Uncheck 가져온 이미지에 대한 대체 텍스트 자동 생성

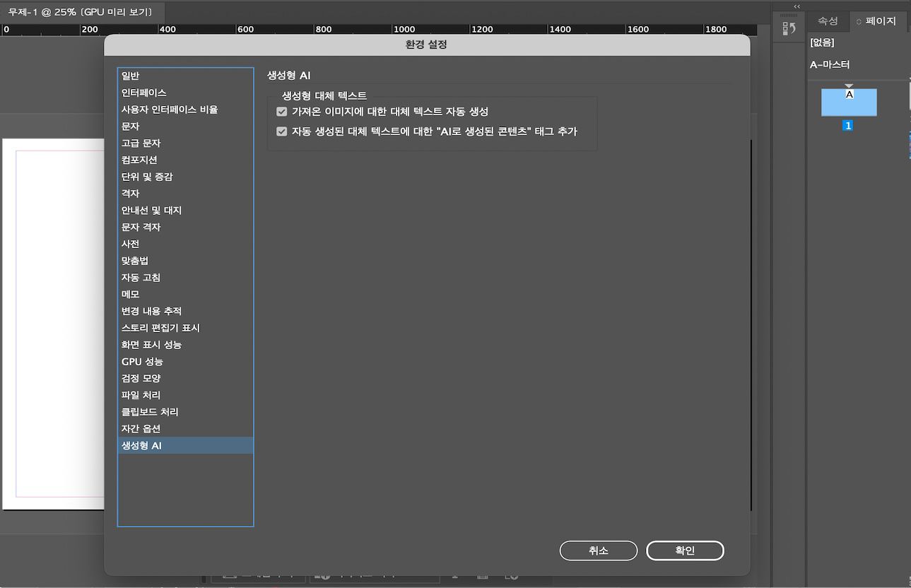[282, 112]
